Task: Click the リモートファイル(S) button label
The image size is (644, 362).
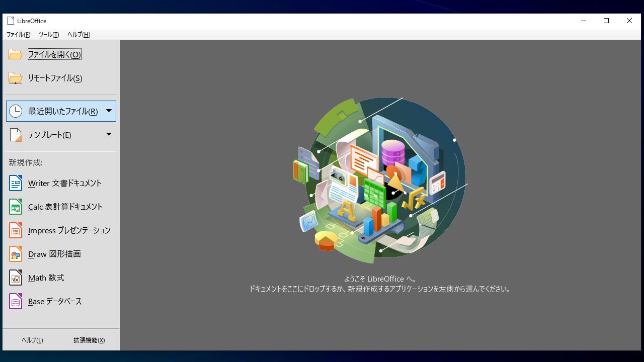Action: (x=55, y=78)
